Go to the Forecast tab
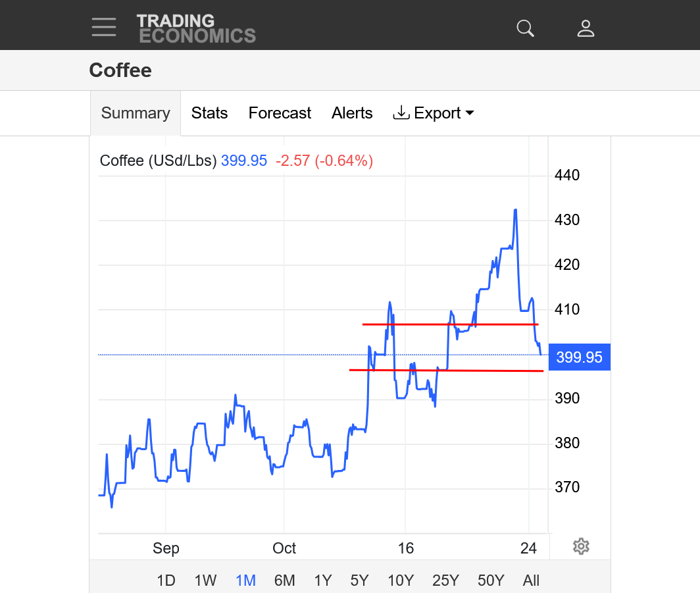 (280, 113)
